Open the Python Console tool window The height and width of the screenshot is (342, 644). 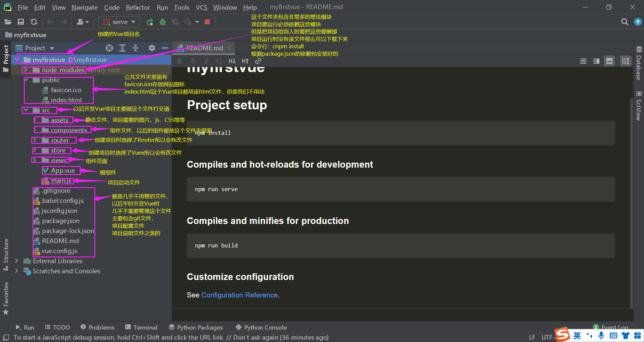(x=262, y=327)
